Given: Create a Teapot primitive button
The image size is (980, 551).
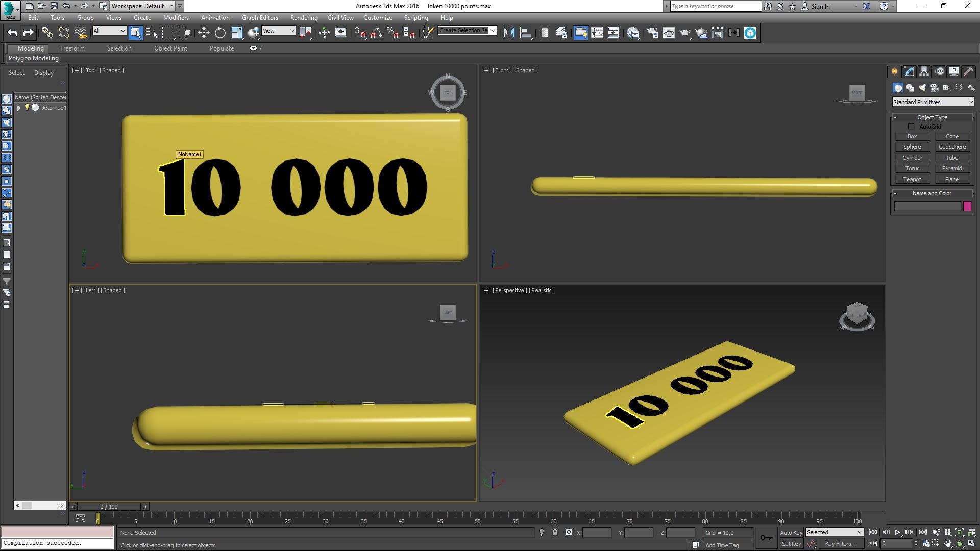Looking at the screenshot, I should [912, 179].
